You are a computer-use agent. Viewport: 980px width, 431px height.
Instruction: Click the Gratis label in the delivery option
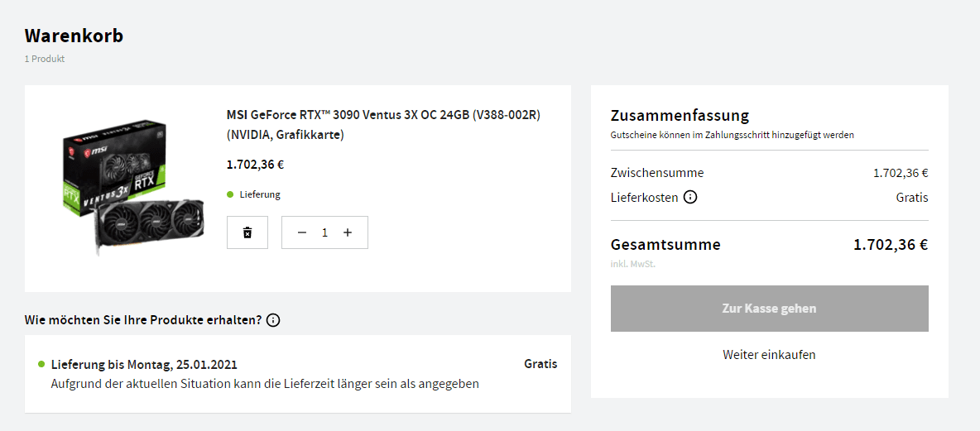tap(540, 364)
